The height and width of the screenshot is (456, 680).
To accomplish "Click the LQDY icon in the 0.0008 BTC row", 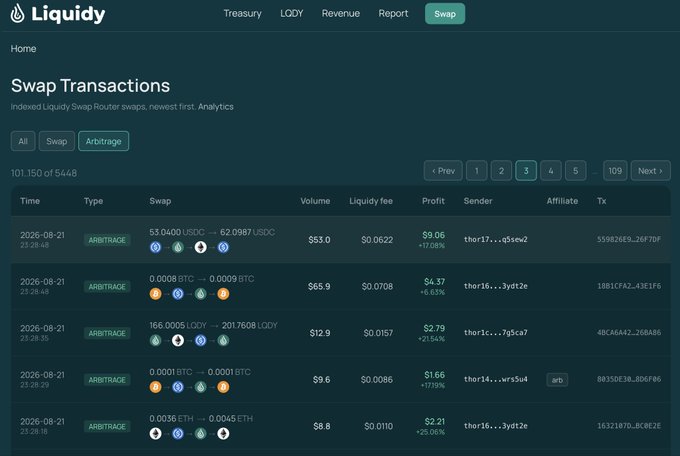I will 200,294.
